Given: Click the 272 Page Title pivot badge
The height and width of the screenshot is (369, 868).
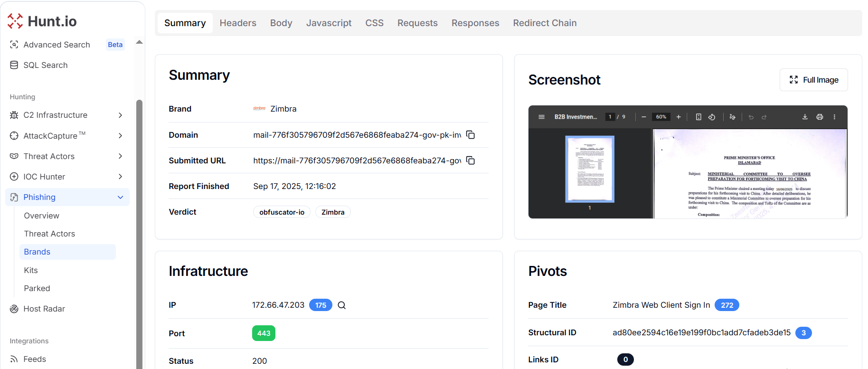Looking at the screenshot, I should tap(726, 305).
